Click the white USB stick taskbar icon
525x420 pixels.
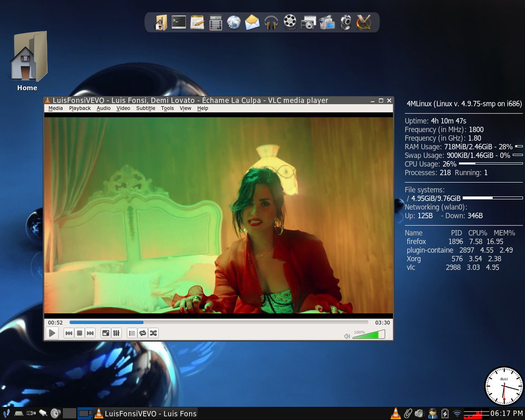click(x=43, y=413)
